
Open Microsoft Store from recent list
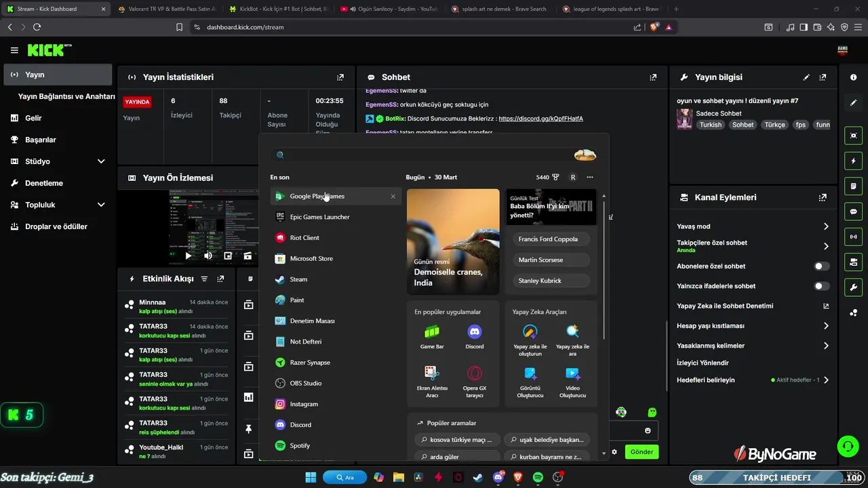[336, 259]
